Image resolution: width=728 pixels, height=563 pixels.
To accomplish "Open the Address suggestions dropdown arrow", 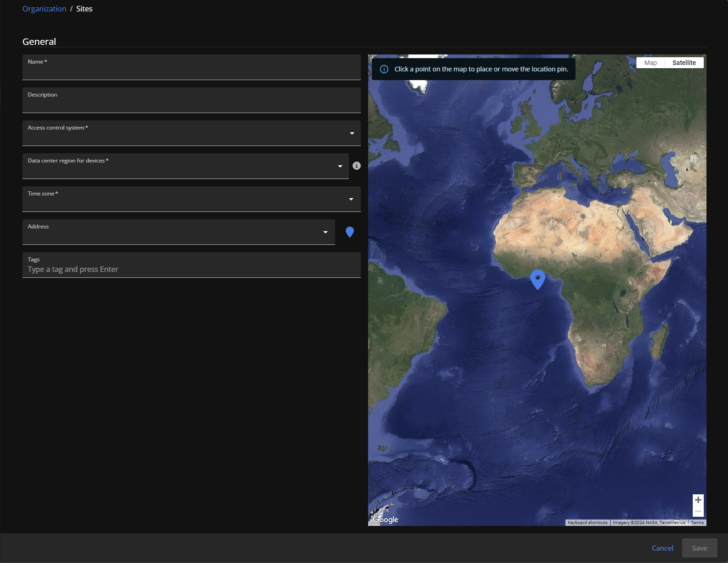I will (x=325, y=232).
